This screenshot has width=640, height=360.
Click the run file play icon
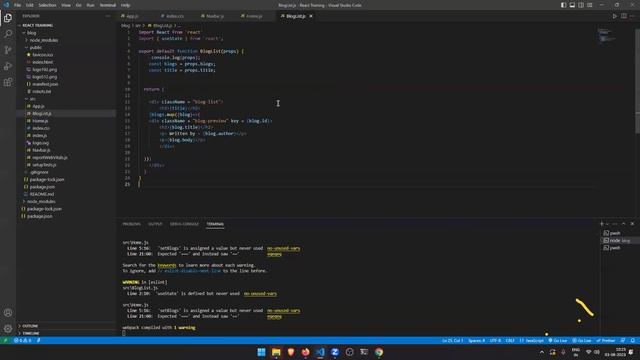614,16
